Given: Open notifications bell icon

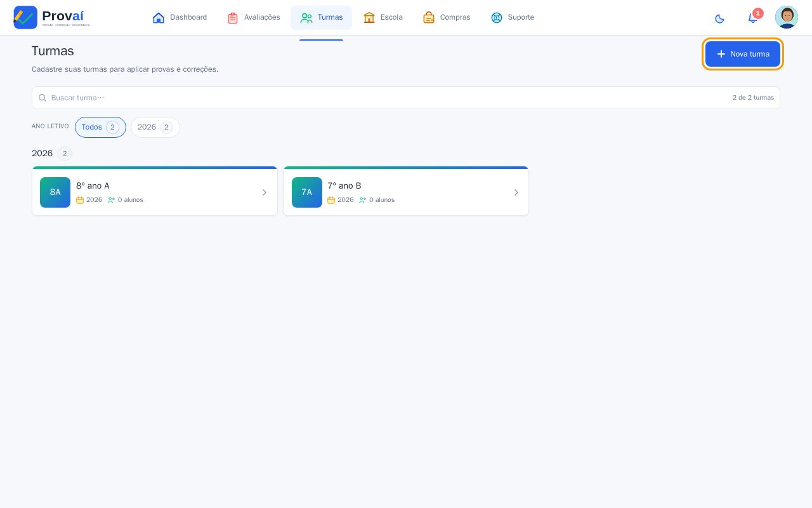Looking at the screenshot, I should (753, 18).
